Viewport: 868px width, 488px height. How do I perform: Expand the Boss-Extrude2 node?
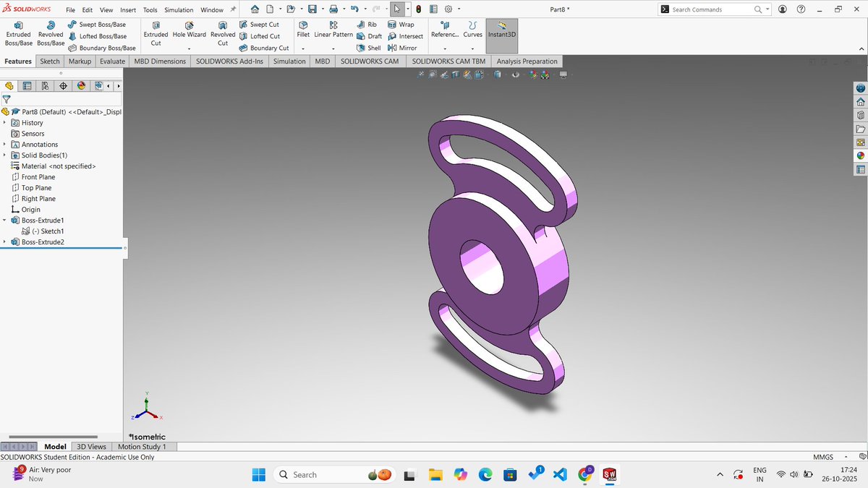point(4,242)
